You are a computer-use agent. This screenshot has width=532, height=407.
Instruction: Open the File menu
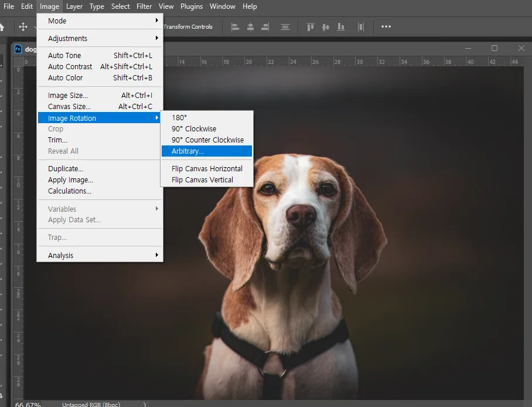coord(9,6)
